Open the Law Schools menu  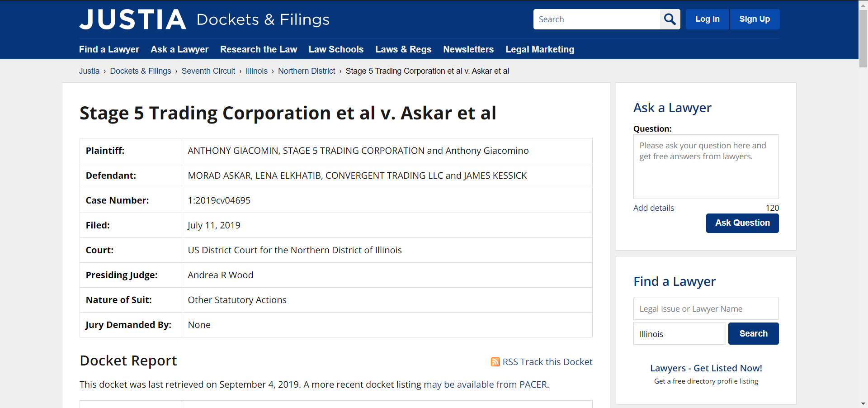[x=336, y=49]
